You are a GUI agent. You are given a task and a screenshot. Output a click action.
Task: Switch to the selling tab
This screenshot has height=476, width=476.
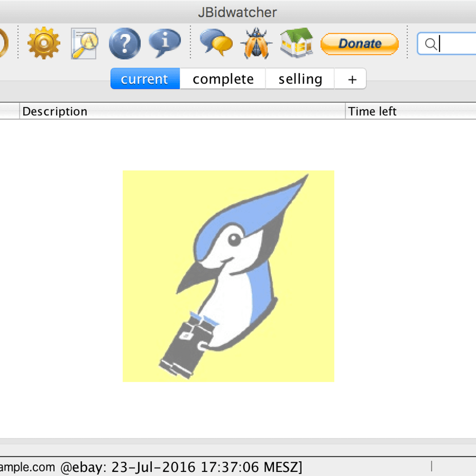click(300, 79)
